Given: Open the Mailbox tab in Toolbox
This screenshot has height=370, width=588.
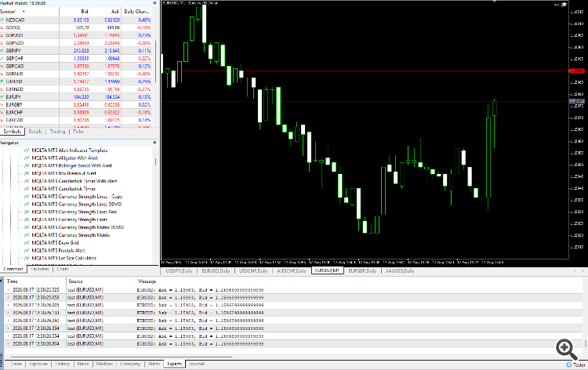Looking at the screenshot, I should (104, 364).
